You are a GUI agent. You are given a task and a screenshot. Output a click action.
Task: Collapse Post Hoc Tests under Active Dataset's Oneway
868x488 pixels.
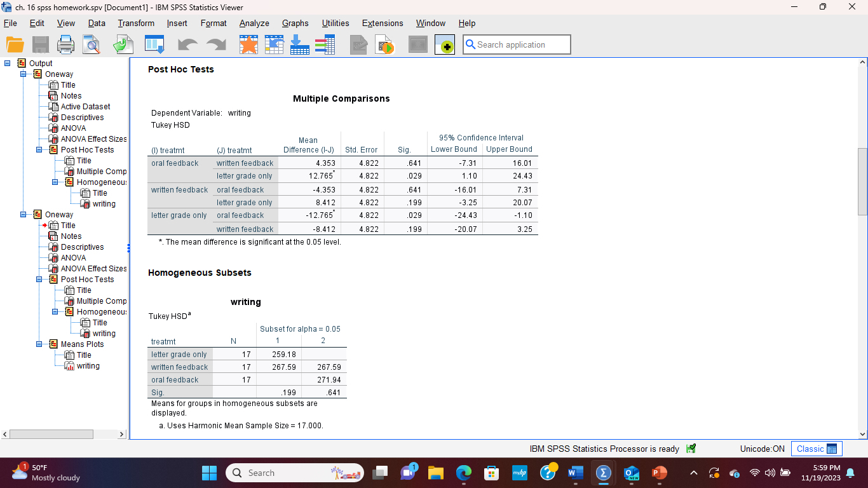[x=39, y=150]
